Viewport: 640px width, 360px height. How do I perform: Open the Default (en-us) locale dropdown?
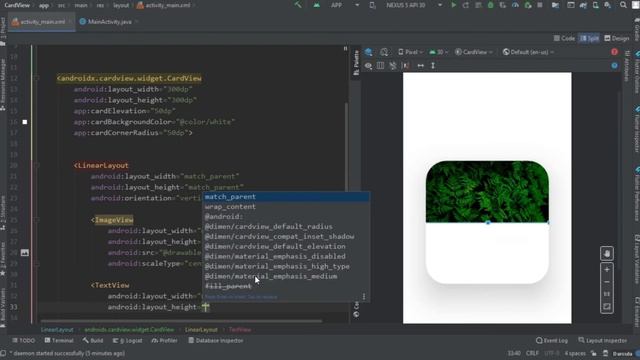click(x=528, y=52)
